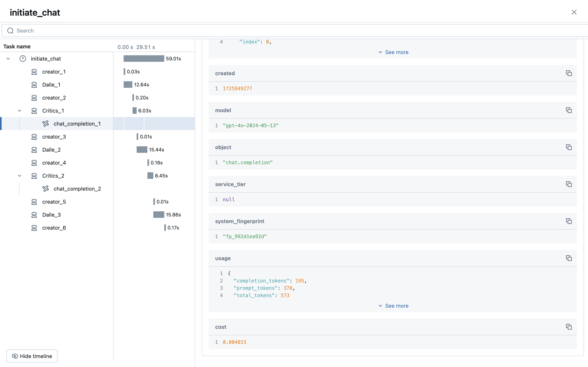The height and width of the screenshot is (367, 588).
Task: Click See more under the index output
Action: [393, 52]
